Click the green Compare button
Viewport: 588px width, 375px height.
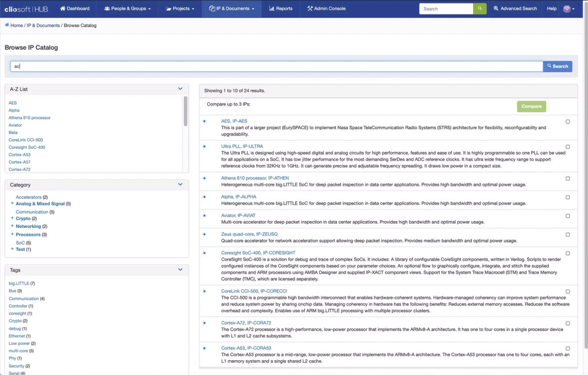tap(531, 106)
